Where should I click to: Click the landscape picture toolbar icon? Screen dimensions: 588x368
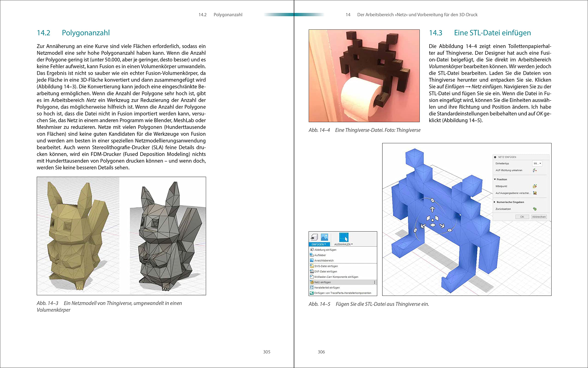coord(324,237)
